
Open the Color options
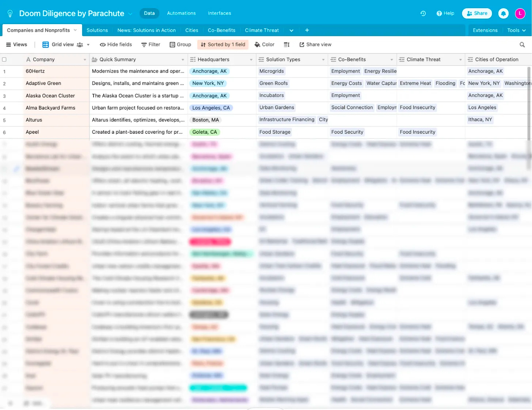pyautogui.click(x=264, y=45)
